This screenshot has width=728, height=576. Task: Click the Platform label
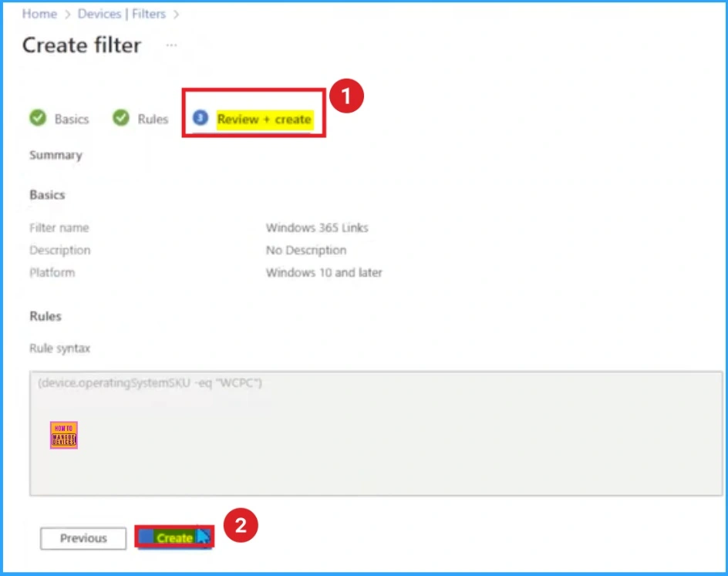(x=52, y=272)
